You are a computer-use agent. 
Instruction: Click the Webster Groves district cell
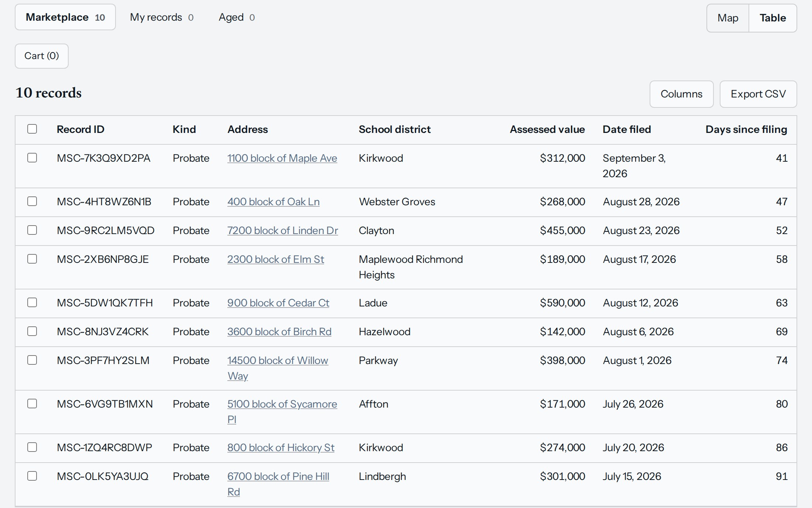coord(397,202)
